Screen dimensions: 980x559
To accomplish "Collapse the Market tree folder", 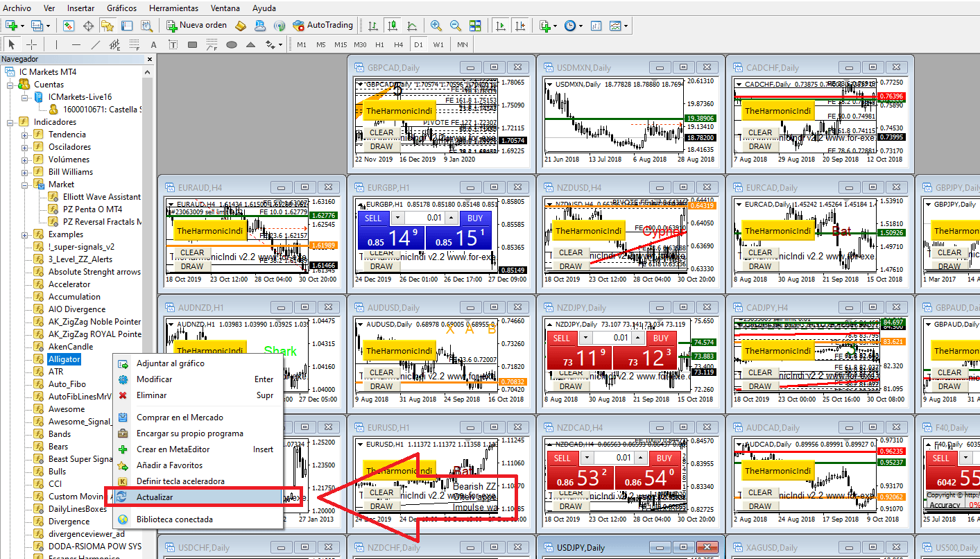I will 25,184.
